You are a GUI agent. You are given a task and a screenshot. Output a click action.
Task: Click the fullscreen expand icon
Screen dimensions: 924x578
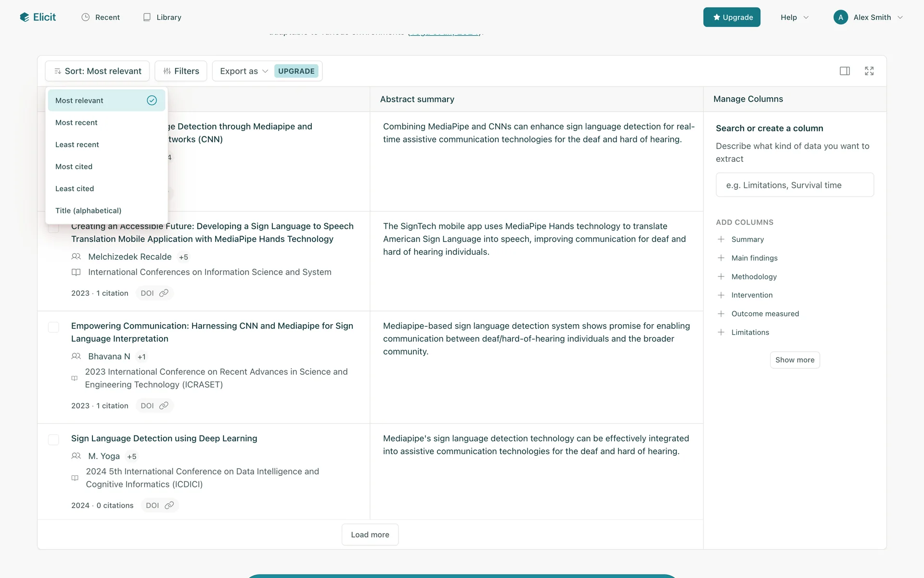tap(869, 71)
